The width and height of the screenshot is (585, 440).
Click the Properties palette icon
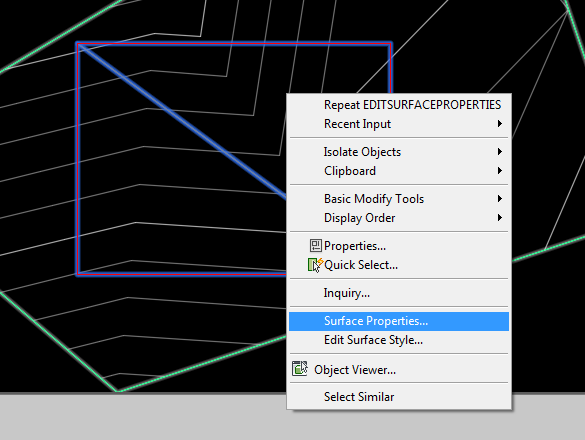click(x=316, y=246)
